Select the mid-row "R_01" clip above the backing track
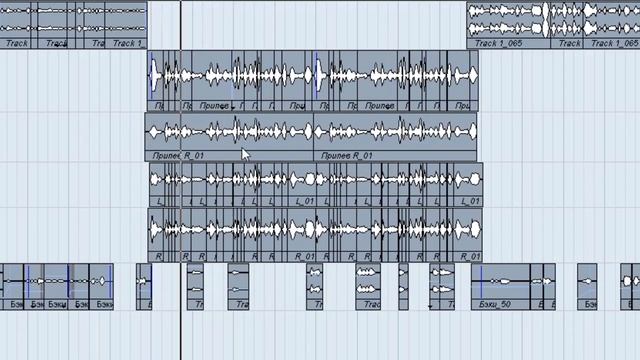This screenshot has width=640, height=360. (302, 235)
